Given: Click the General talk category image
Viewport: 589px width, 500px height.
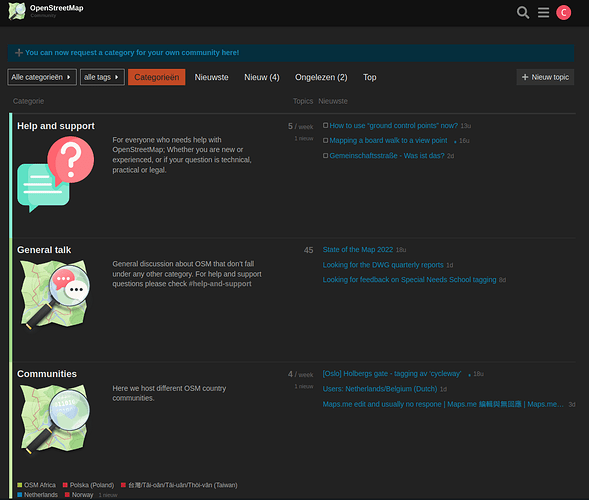Looking at the screenshot, I should 56,295.
